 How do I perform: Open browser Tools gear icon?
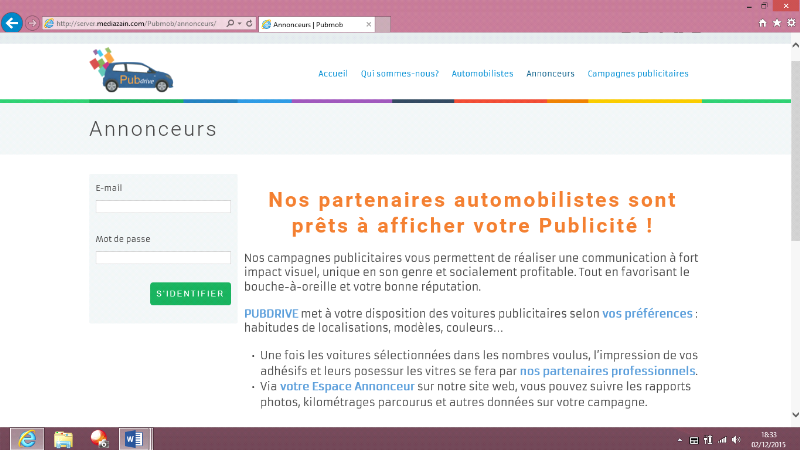point(791,23)
